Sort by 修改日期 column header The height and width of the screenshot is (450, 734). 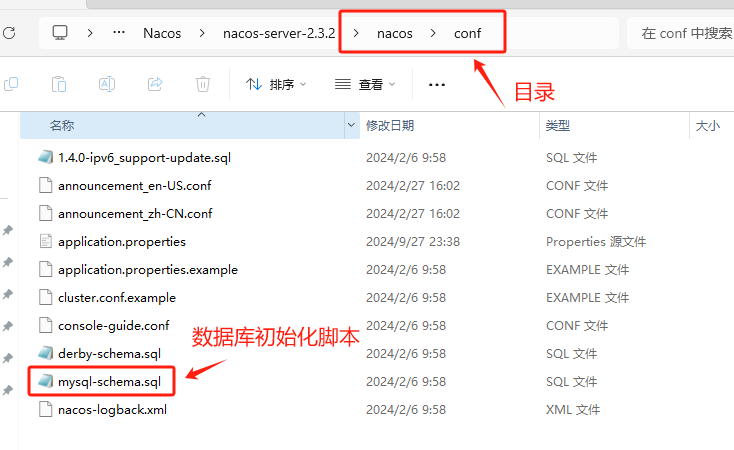[x=390, y=125]
